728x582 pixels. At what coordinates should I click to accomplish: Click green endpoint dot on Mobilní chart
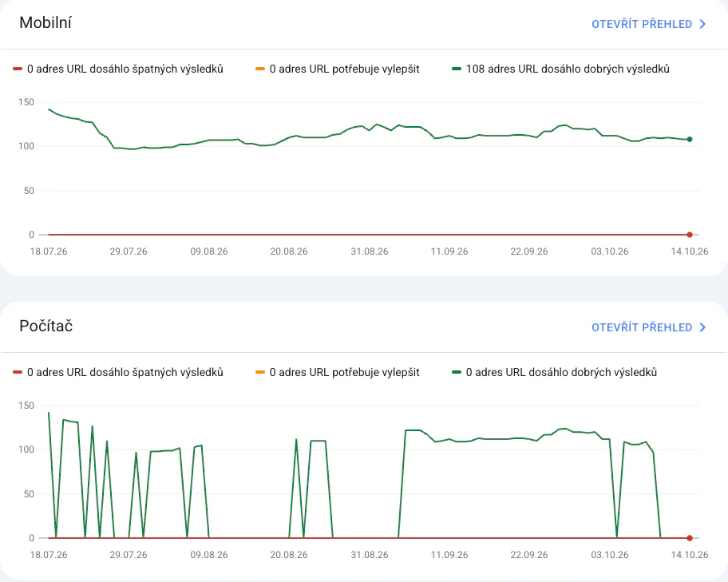[690, 140]
